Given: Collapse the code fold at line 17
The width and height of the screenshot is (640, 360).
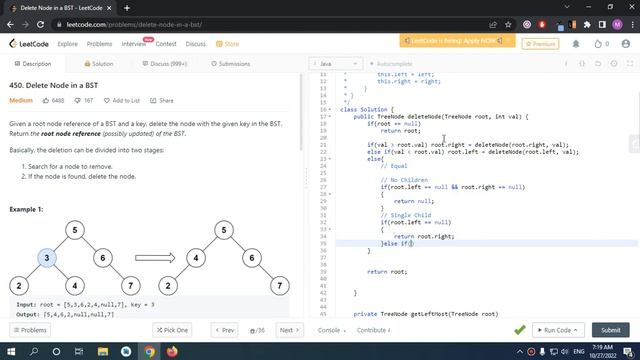Looking at the screenshot, I should (330, 116).
